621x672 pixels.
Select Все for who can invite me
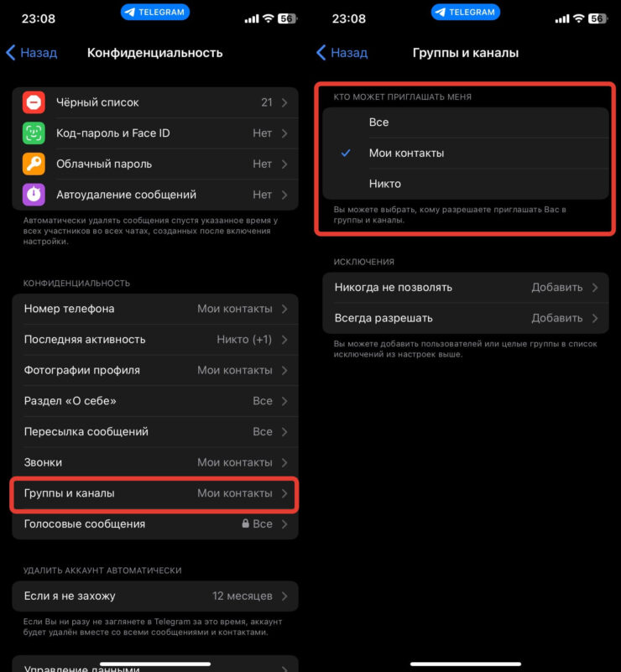pyautogui.click(x=466, y=122)
